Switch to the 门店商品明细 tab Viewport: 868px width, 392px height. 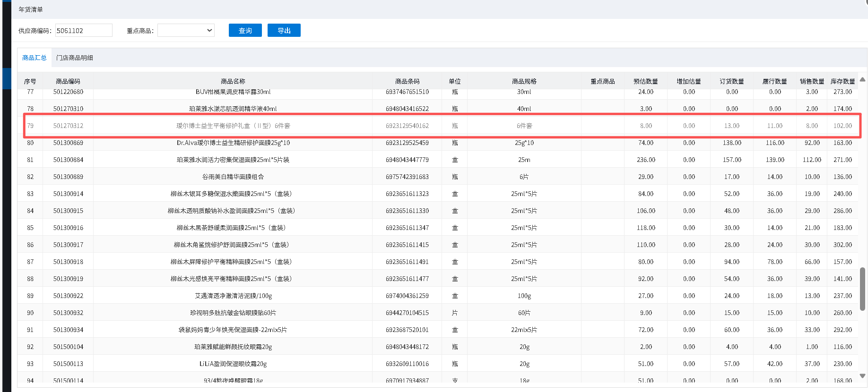74,58
